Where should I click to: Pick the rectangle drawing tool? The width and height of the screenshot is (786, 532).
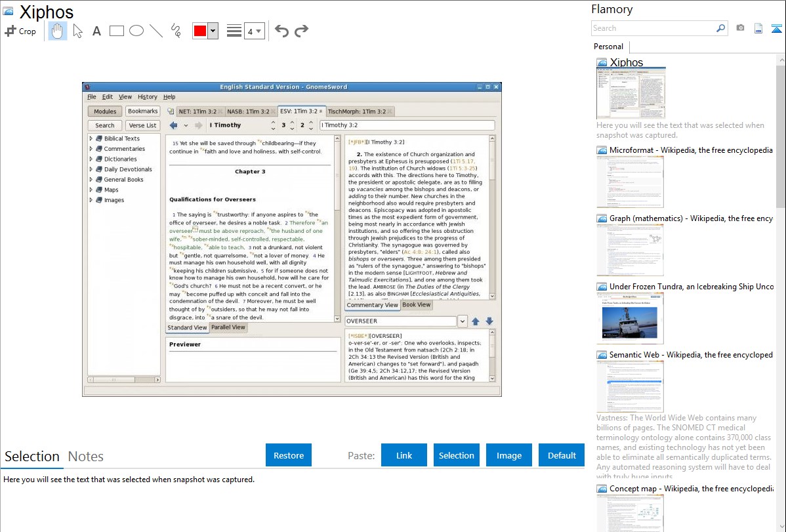click(x=116, y=31)
